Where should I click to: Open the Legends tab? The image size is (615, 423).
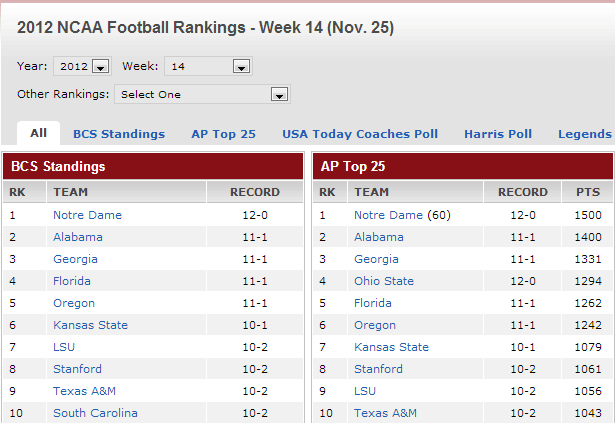click(585, 134)
